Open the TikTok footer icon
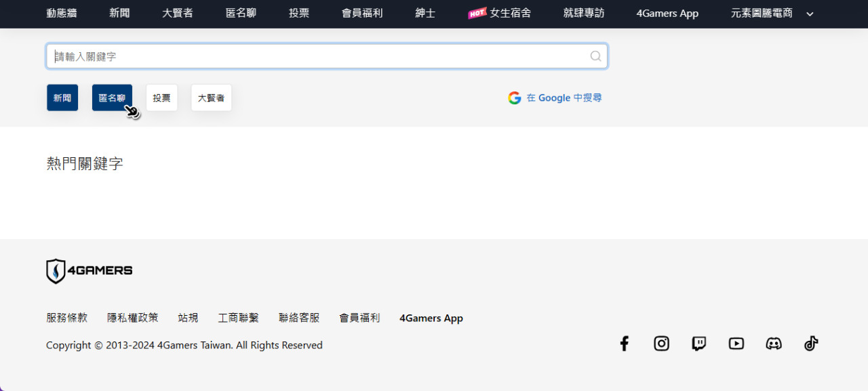Image resolution: width=868 pixels, height=391 pixels. pos(811,344)
